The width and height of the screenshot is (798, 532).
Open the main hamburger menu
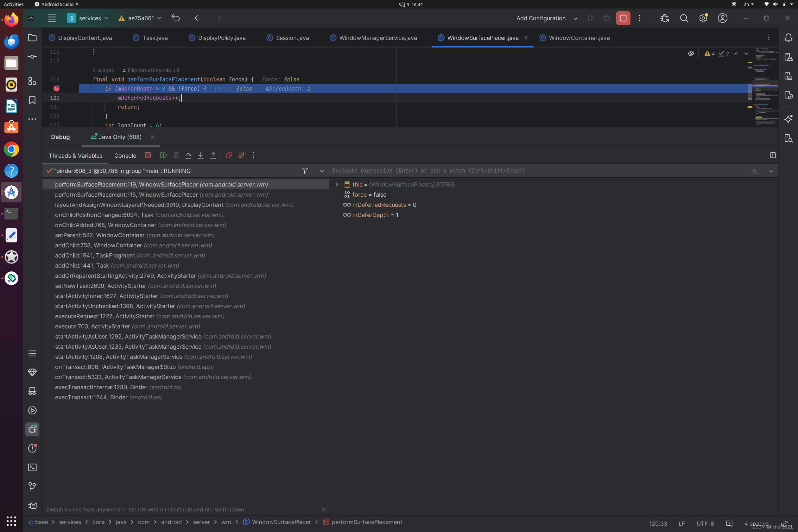52,18
